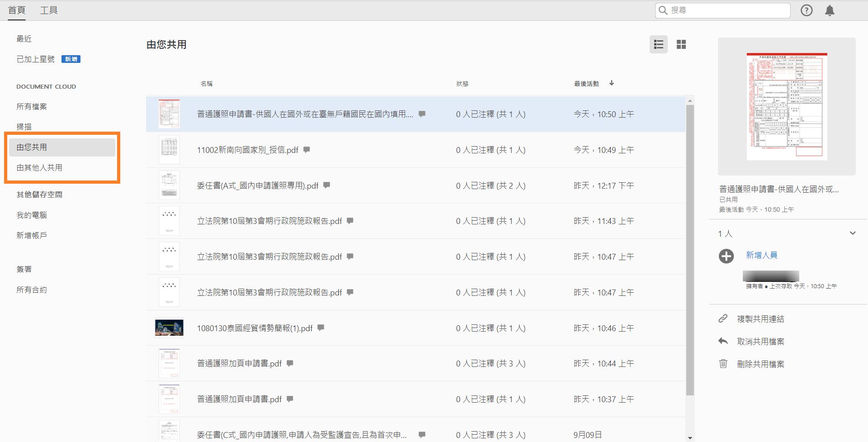The height and width of the screenshot is (442, 868).
Task: Open comment bubble on 11002新南向國家別_授信.pdf
Action: point(307,150)
